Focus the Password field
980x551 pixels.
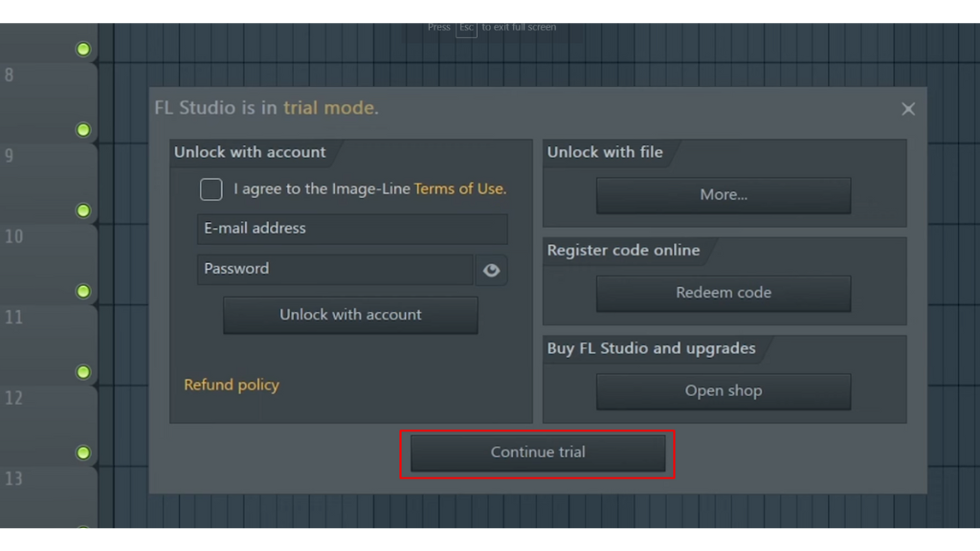[335, 269]
